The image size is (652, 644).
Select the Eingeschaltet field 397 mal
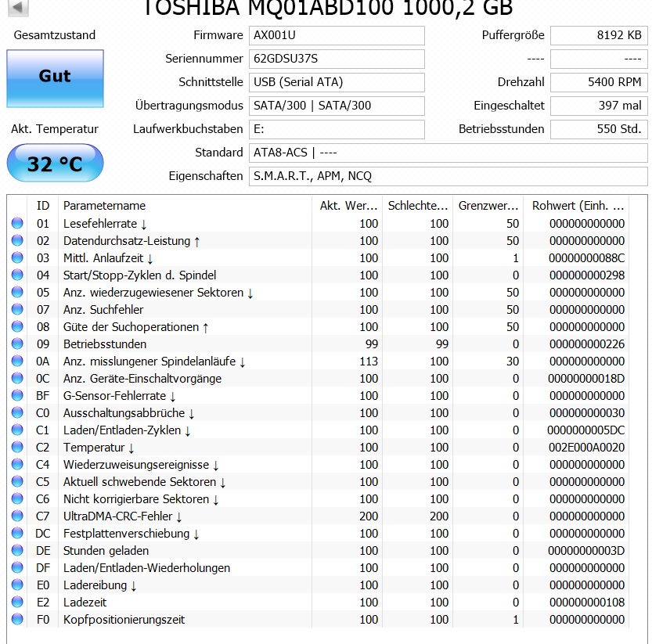click(x=599, y=106)
